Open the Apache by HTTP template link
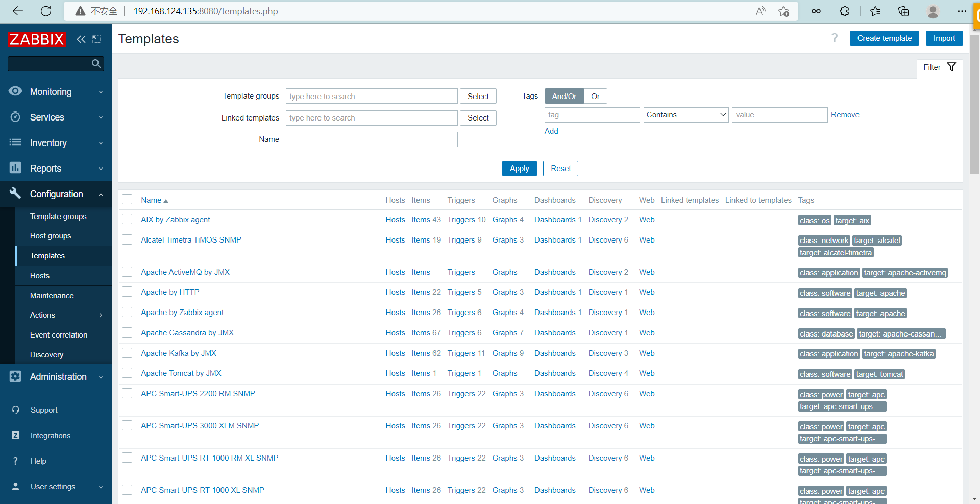980x504 pixels. coord(170,292)
